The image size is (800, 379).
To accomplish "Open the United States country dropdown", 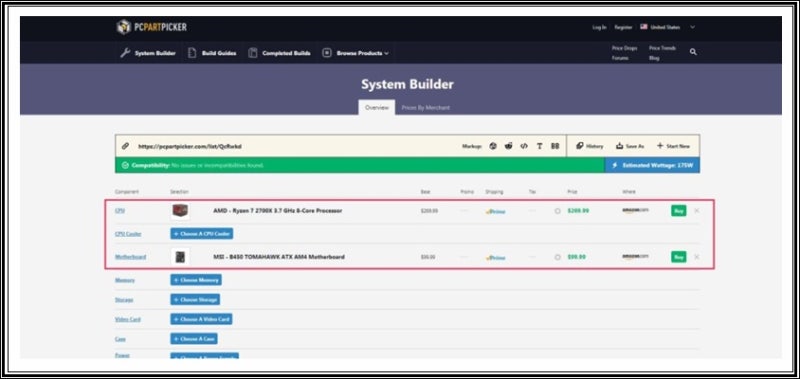I will coord(668,27).
